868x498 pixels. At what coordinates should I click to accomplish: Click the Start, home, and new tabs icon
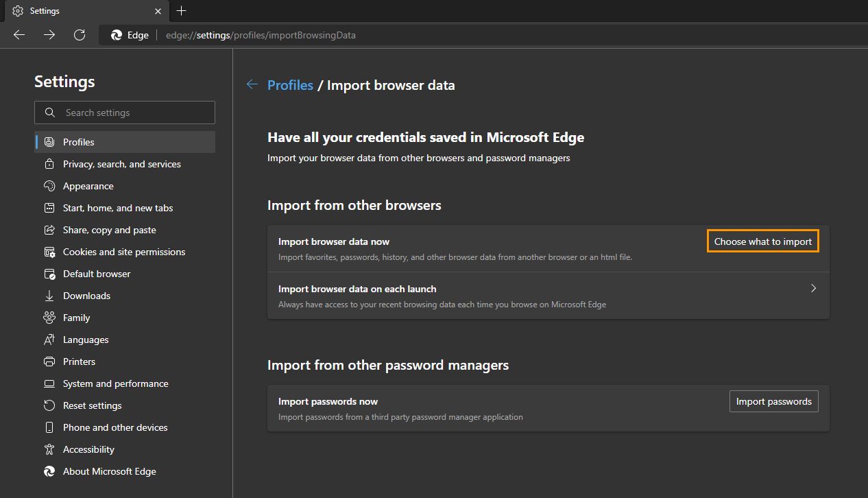(49, 208)
